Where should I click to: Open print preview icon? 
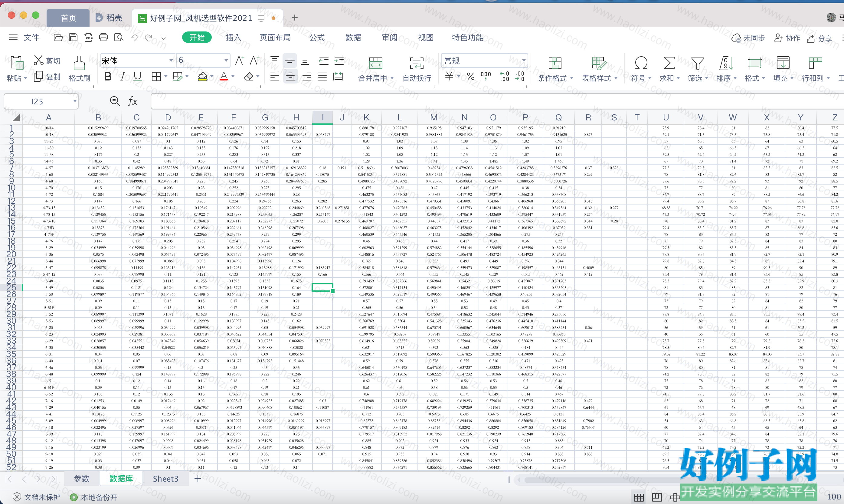click(x=119, y=37)
